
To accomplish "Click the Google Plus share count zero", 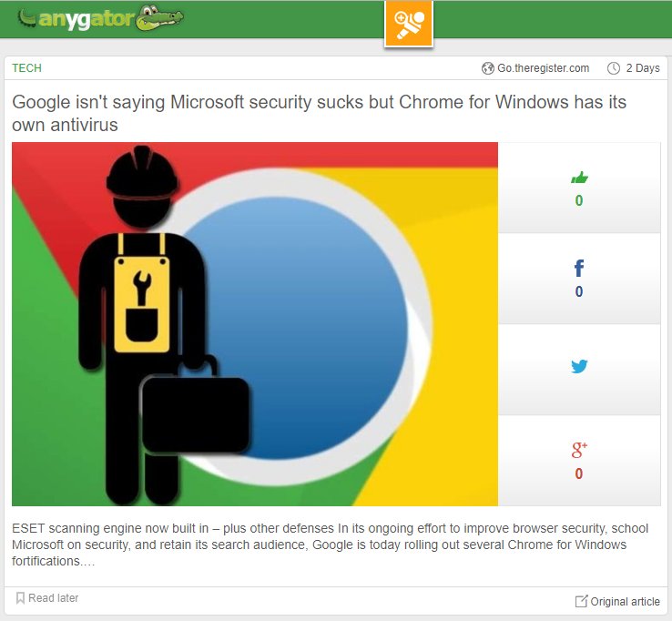I will 579,473.
